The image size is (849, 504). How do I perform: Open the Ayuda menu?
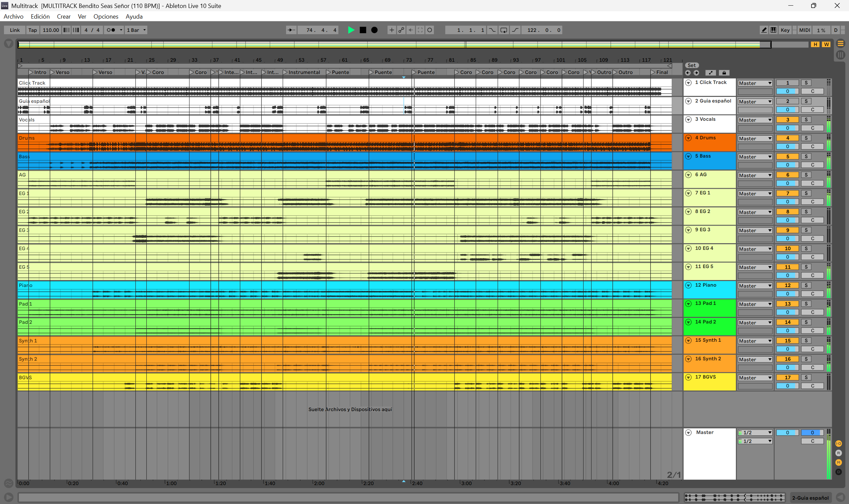(x=134, y=16)
